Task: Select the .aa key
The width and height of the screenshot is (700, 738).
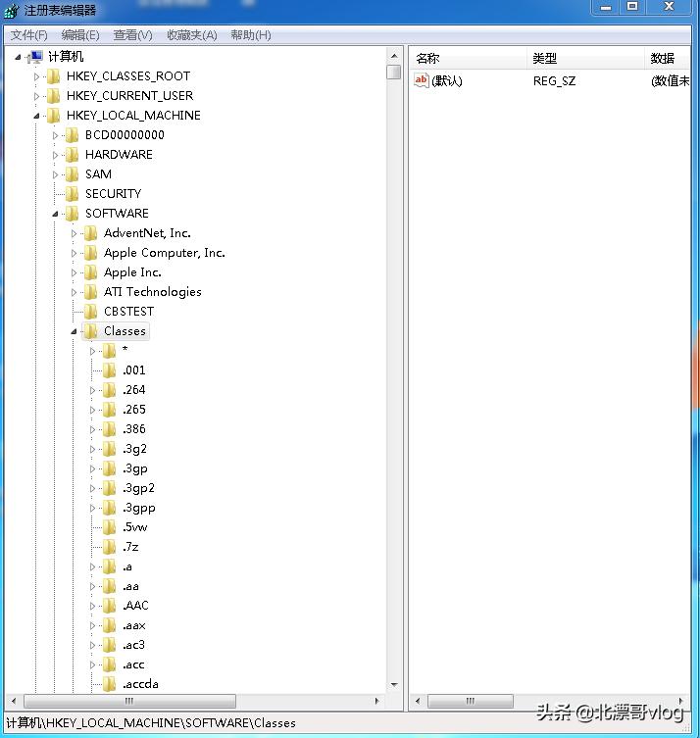Action: 130,586
